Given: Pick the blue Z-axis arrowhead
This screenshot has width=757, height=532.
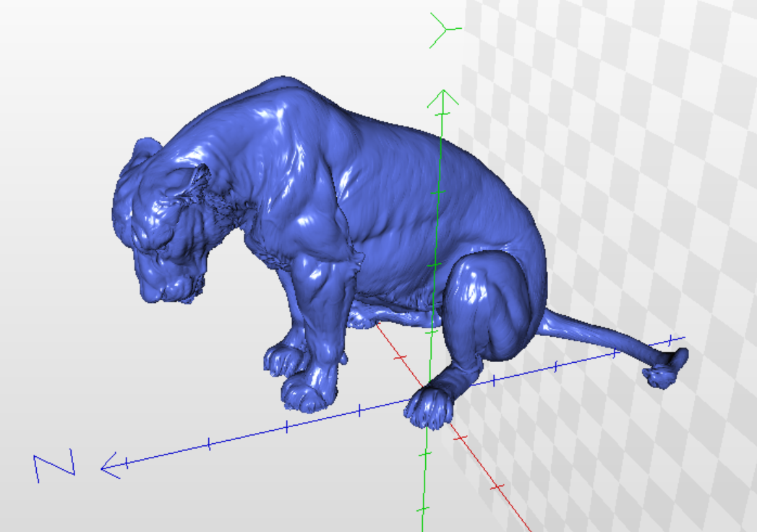Looking at the screenshot, I should point(111,466).
